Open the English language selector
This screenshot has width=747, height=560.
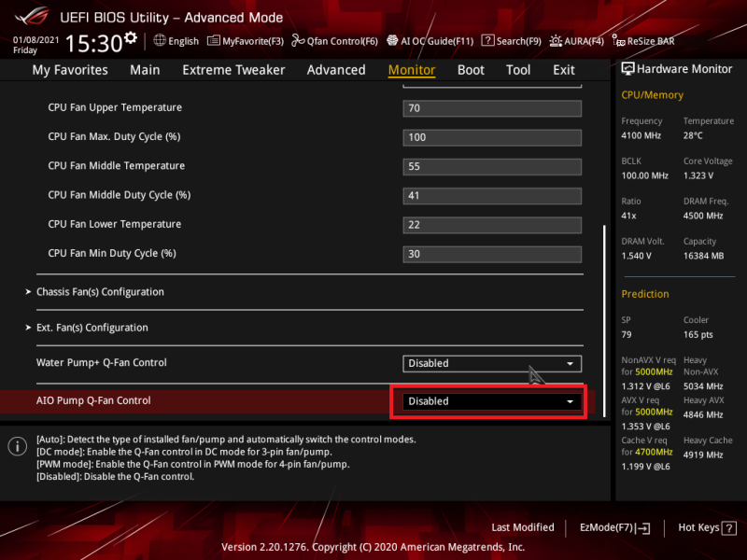click(176, 41)
